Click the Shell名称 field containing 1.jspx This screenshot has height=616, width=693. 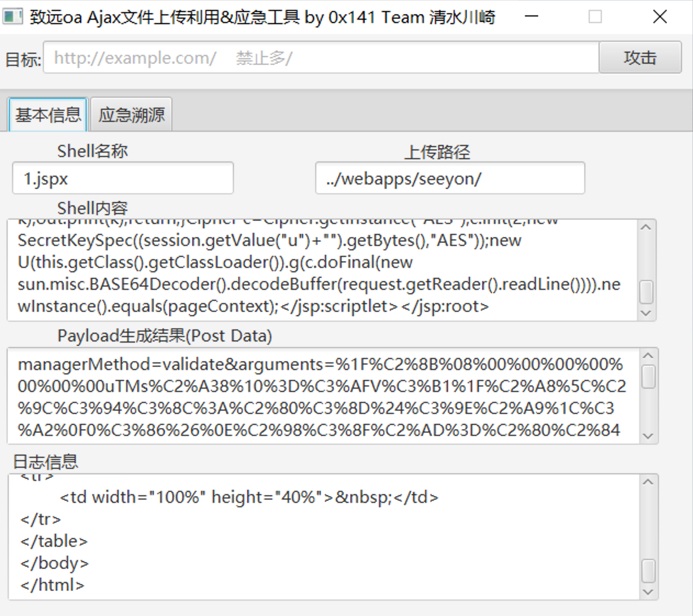(x=123, y=178)
